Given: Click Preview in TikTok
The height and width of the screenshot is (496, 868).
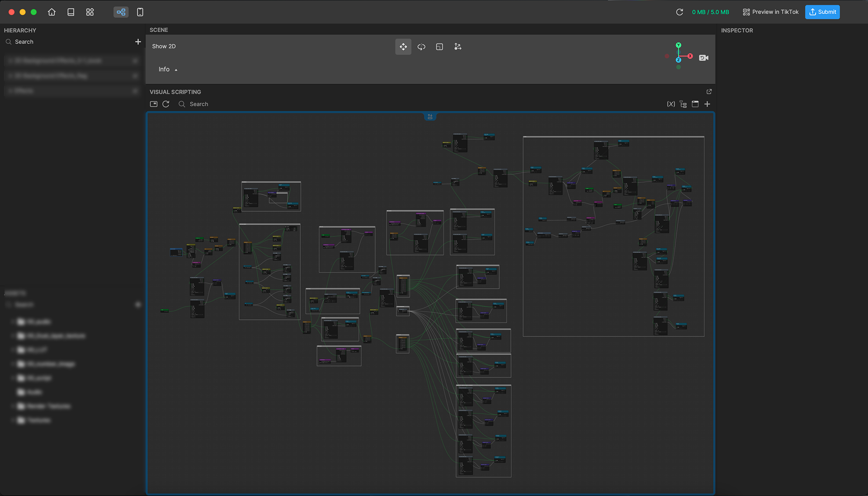Looking at the screenshot, I should click(x=770, y=12).
